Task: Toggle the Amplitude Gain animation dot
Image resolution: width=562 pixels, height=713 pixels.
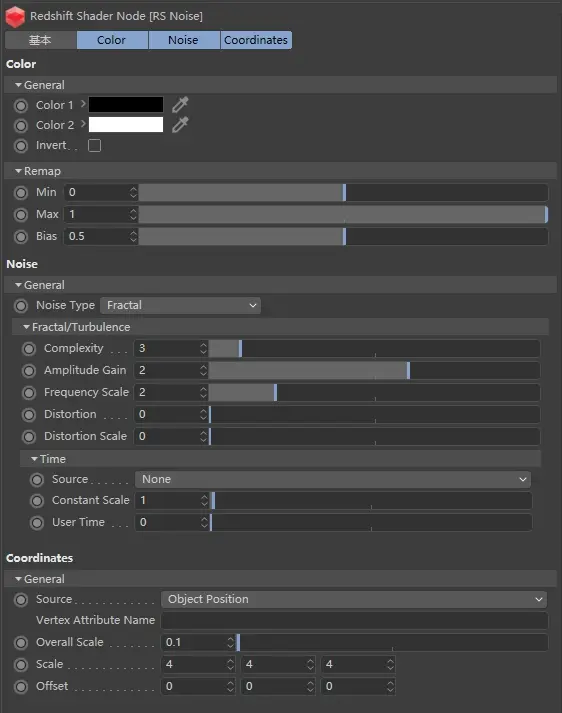Action: pyautogui.click(x=29, y=371)
